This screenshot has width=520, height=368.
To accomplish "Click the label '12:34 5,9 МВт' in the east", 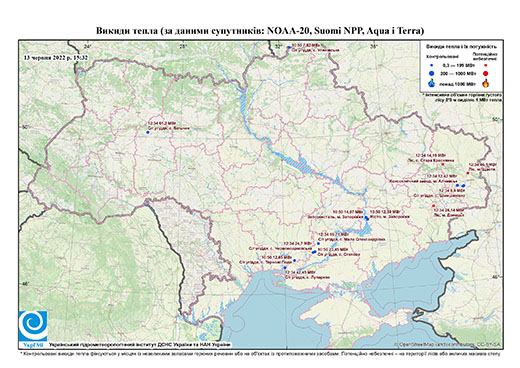I will coord(451,190).
